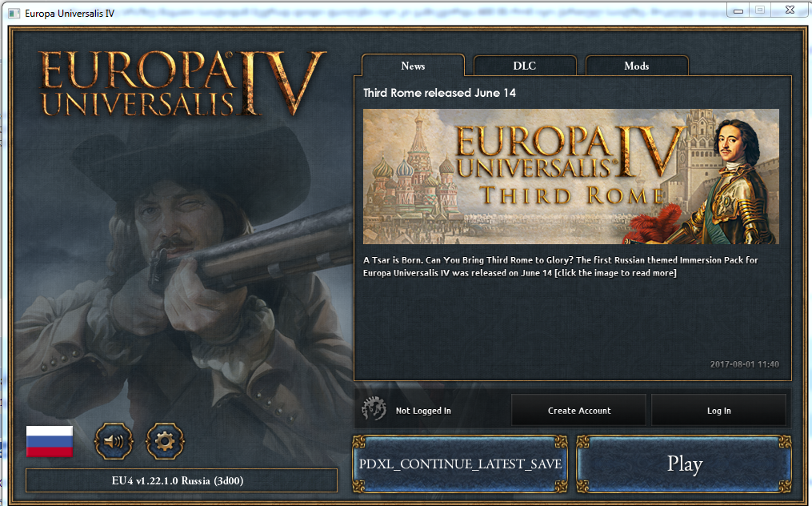812x506 pixels.
Task: Click PDXL_CONTINUE_LATEST_SAVE button
Action: click(x=460, y=464)
